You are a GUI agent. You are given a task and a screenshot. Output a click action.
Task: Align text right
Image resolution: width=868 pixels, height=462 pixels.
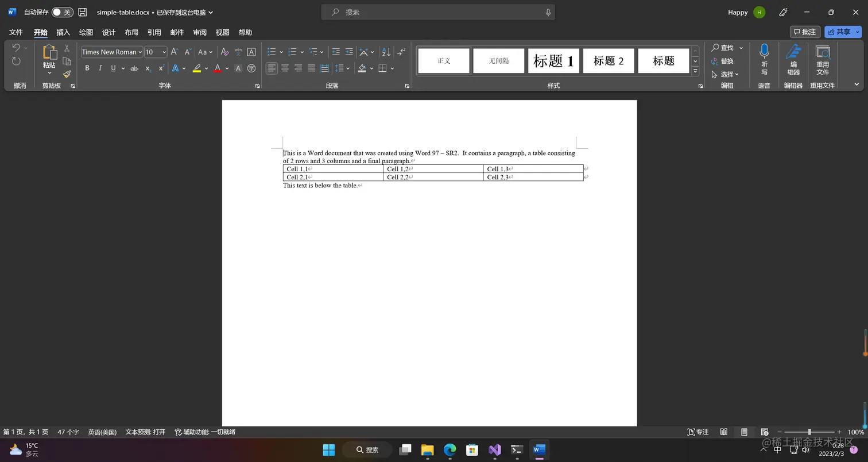pos(298,68)
